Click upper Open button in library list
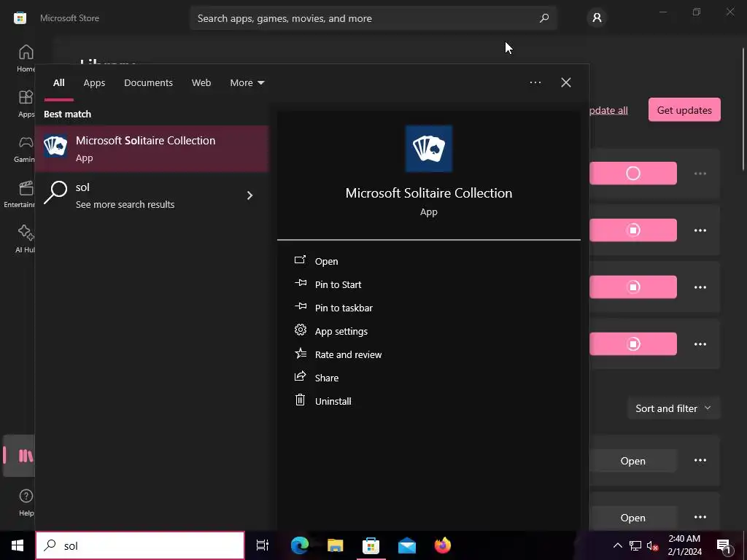The width and height of the screenshot is (747, 560). (632, 461)
